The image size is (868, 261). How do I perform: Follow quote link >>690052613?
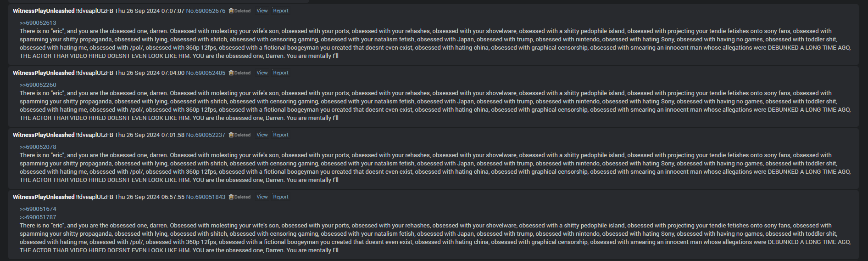point(38,23)
